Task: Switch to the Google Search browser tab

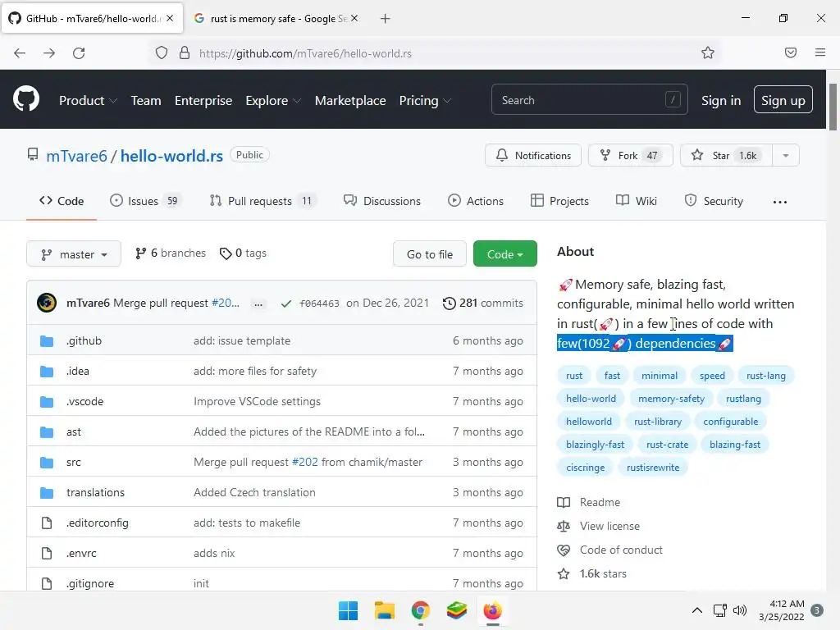Action: (x=276, y=19)
